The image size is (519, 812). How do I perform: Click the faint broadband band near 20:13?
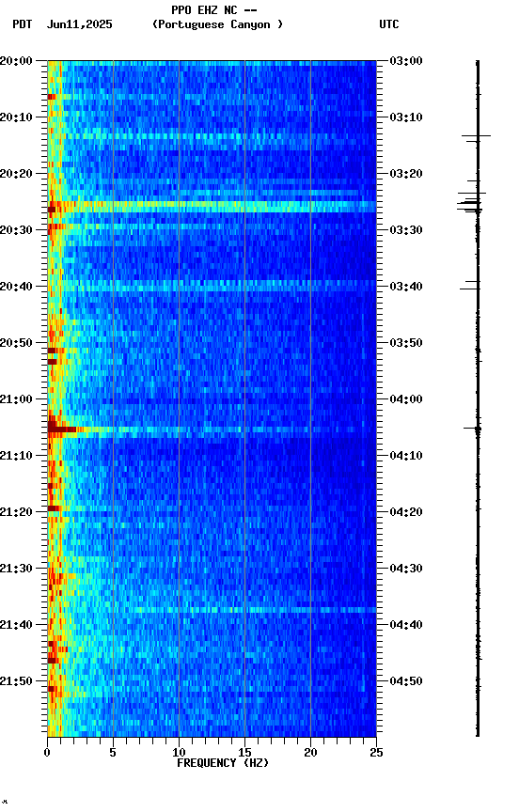(212, 136)
